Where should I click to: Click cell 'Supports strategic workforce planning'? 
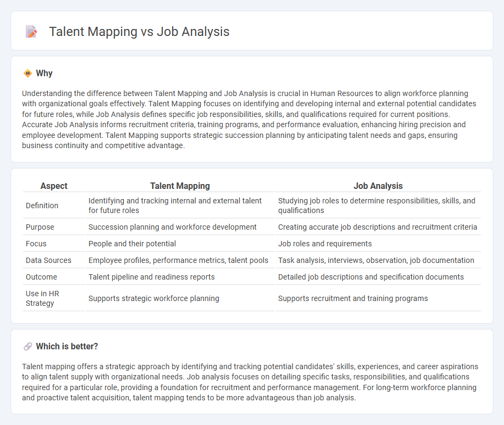coord(180,298)
